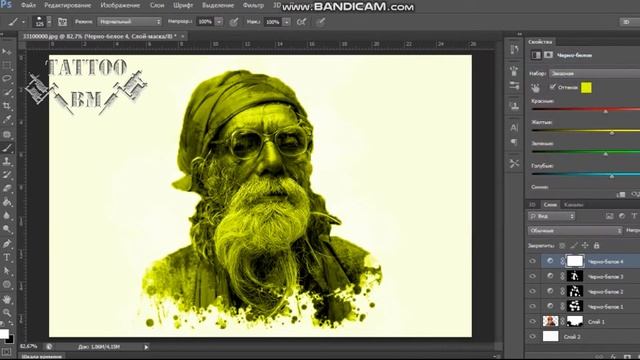Open the brush blend mode dropdown

click(x=129, y=22)
